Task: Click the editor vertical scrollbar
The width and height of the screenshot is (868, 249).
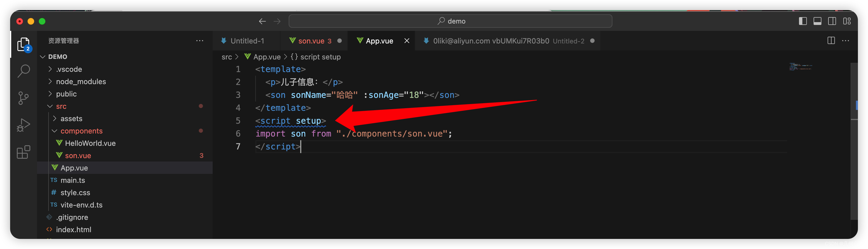Action: [854, 142]
